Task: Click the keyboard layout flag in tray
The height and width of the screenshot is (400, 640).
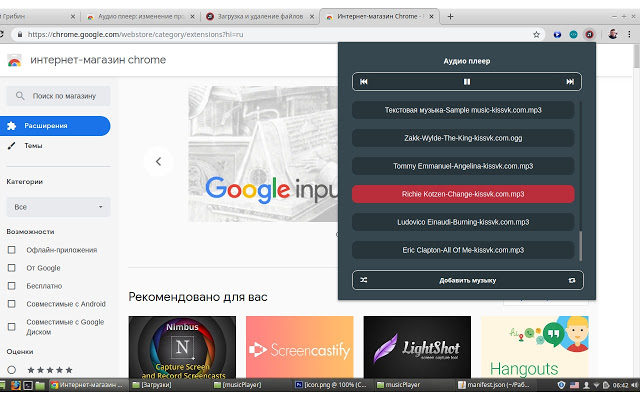Action: [574, 385]
